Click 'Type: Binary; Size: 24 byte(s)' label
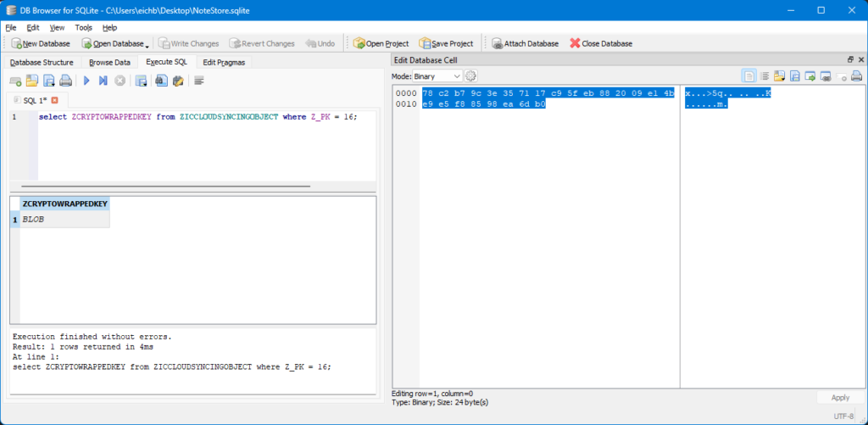 pyautogui.click(x=440, y=402)
